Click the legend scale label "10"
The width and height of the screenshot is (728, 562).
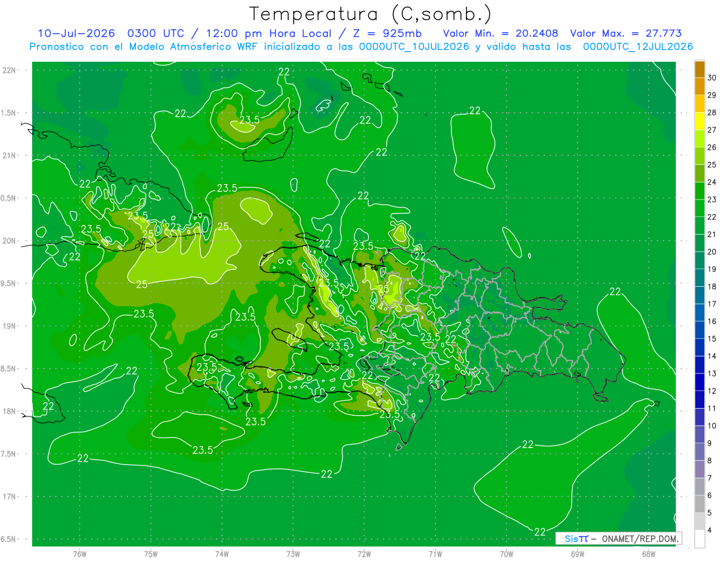[x=712, y=426]
